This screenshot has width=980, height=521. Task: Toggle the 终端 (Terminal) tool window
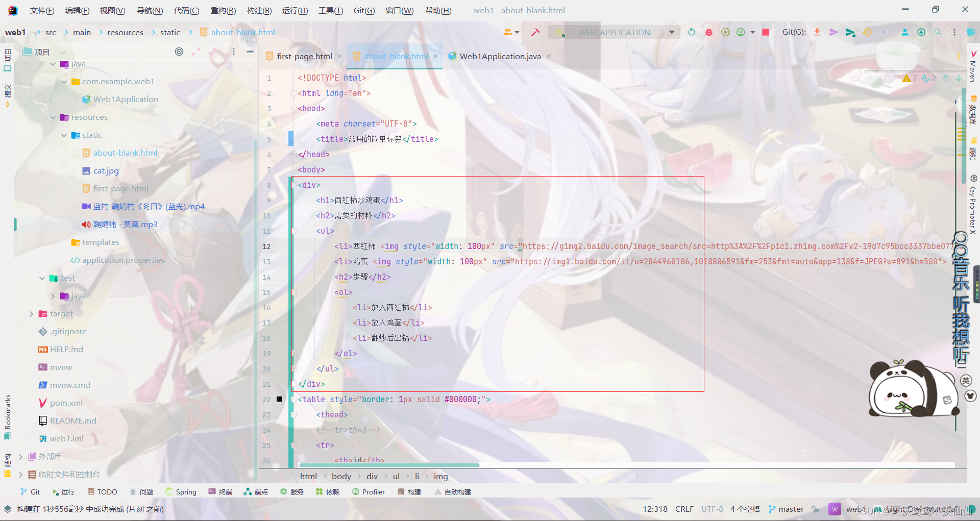[220, 492]
